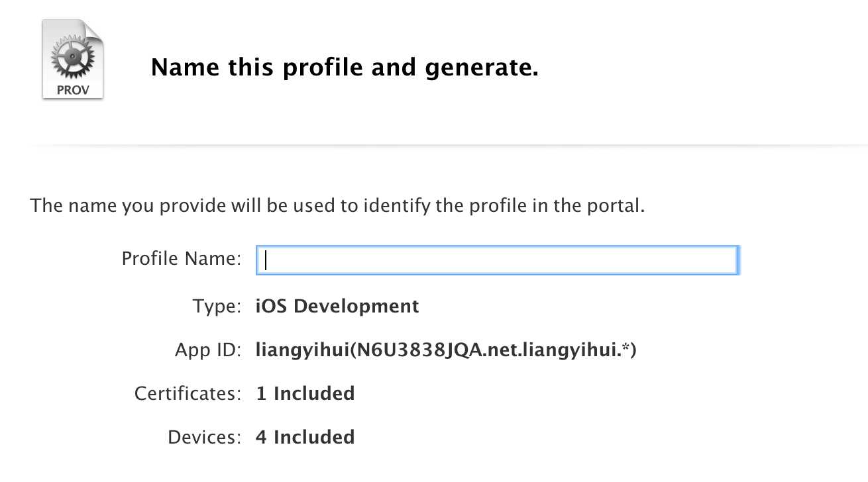Select the liangyihui App ID value text
This screenshot has height=482, width=868.
(446, 350)
